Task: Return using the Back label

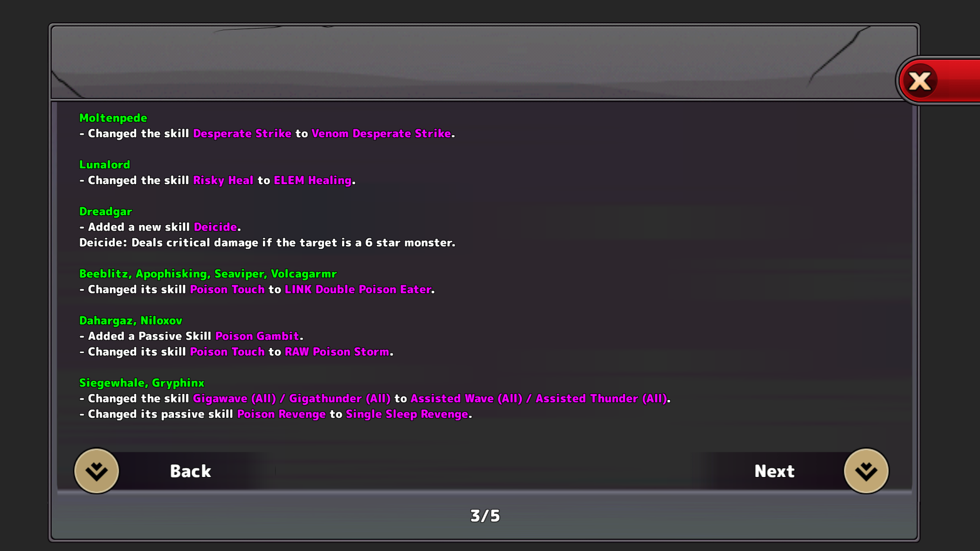Action: point(190,471)
